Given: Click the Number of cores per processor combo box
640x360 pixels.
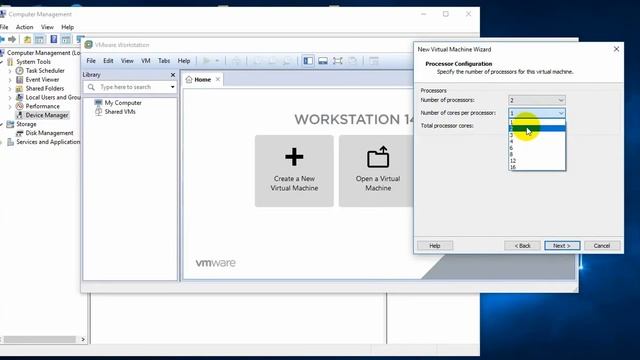Looking at the screenshot, I should pos(537,113).
